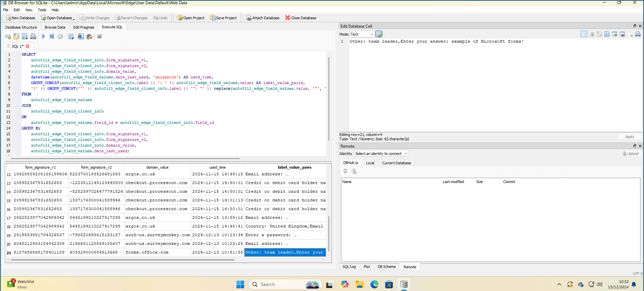
Task: Save the SQL script
Action: pyautogui.click(x=25, y=36)
